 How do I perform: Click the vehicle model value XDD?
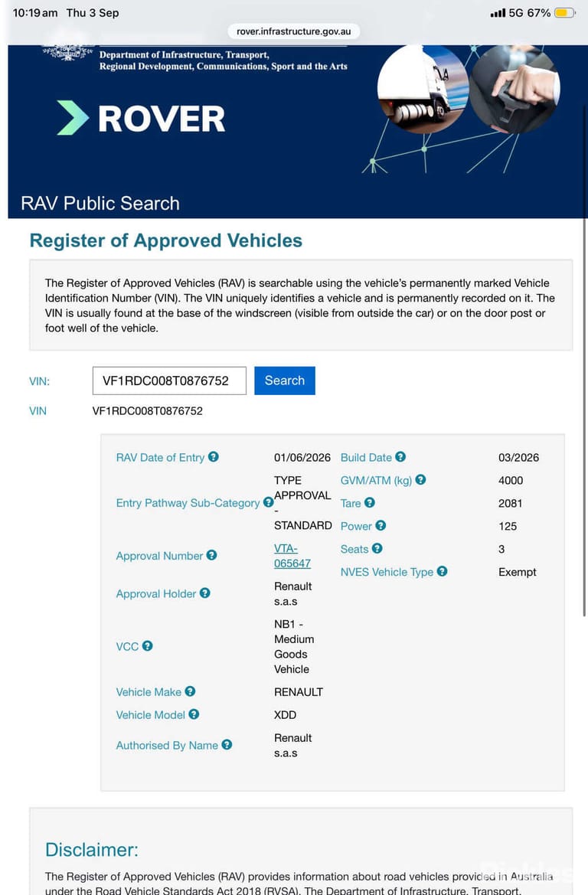285,714
